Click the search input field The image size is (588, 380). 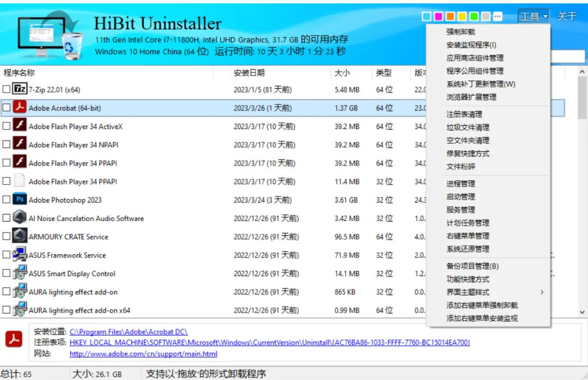click(x=567, y=57)
